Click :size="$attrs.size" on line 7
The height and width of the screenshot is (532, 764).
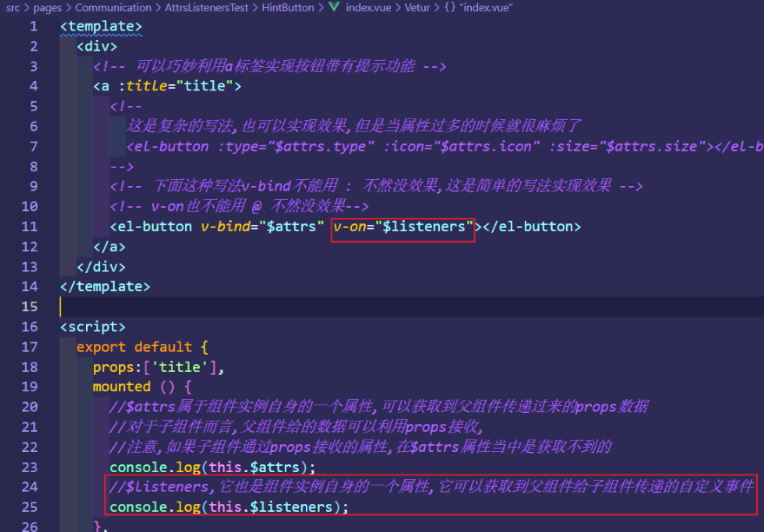628,147
